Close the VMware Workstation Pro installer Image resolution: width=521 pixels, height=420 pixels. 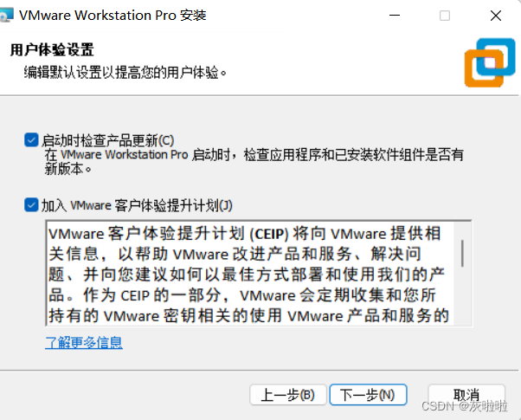tap(496, 16)
